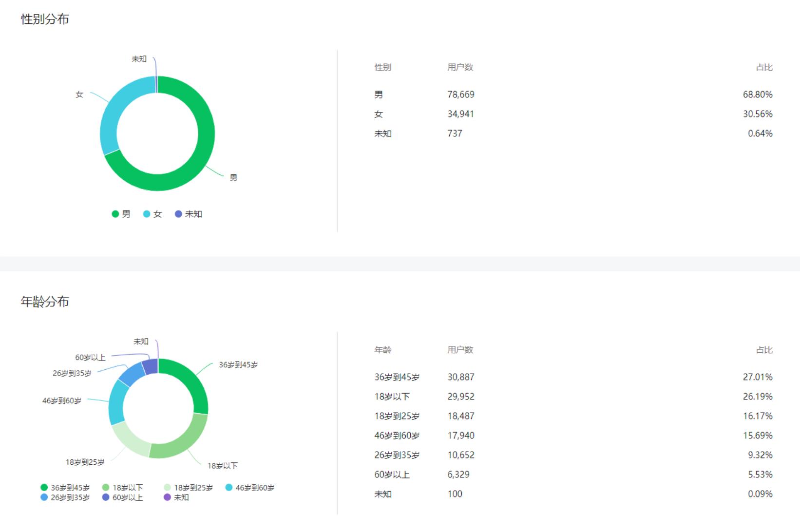Click the light green 18岁以下 donut segment

(x=184, y=442)
